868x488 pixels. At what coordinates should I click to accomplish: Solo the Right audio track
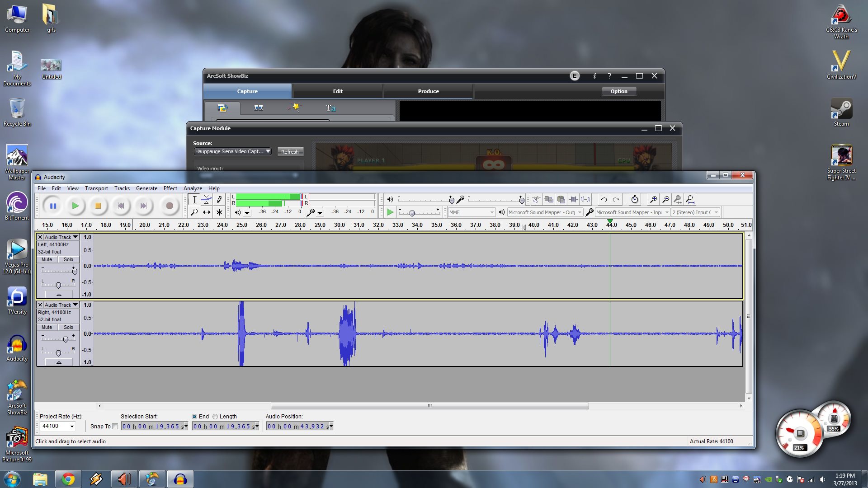pos(68,327)
